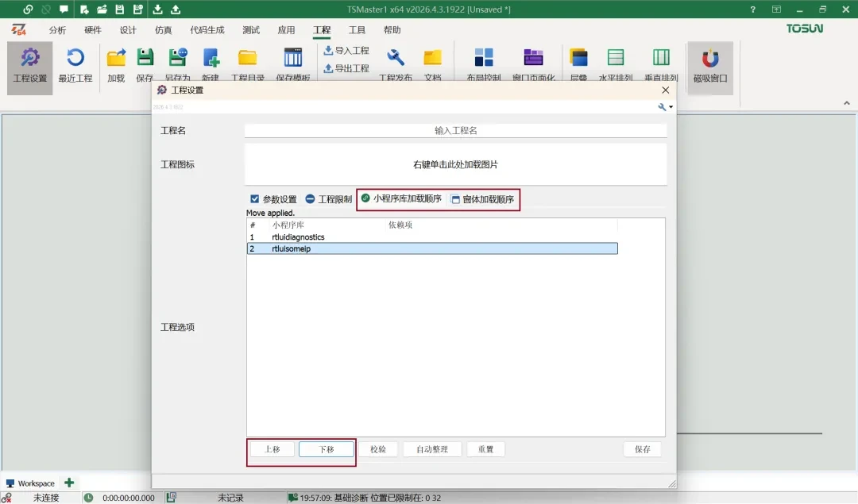The image size is (858, 504).
Task: Uncheck the 参数设置 checkbox
Action: tap(255, 199)
